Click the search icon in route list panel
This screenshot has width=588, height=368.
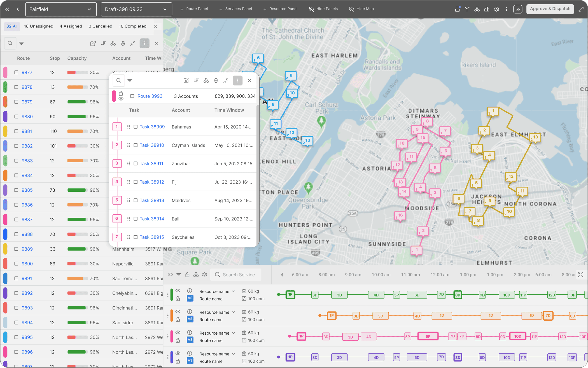pos(10,43)
